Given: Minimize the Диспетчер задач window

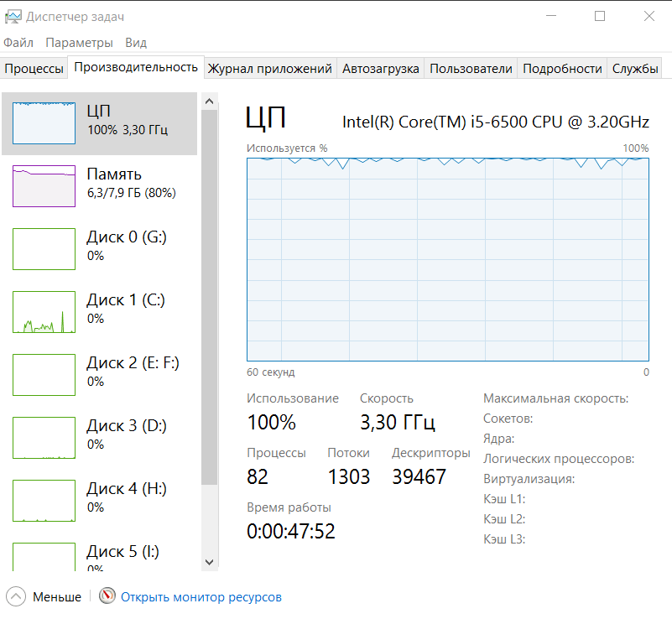Looking at the screenshot, I should click(551, 16).
